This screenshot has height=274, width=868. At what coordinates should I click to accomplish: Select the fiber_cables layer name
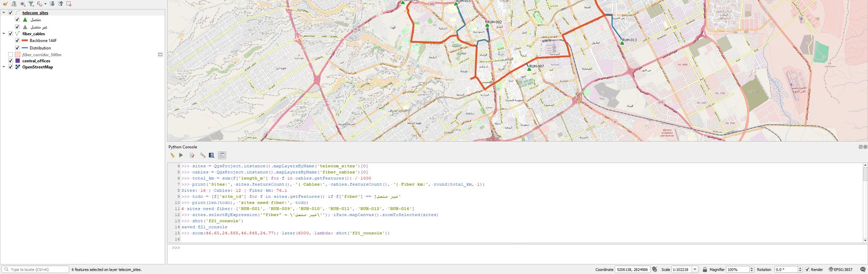(33, 34)
